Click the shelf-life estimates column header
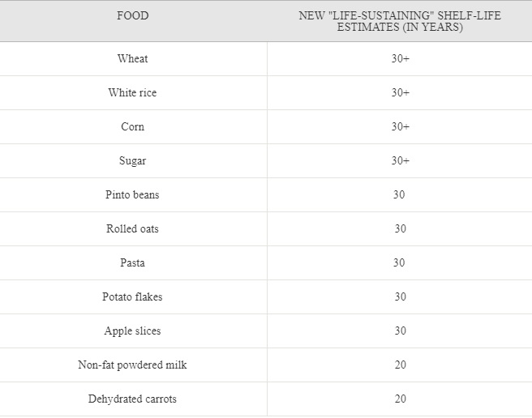This screenshot has height=418, width=532. click(400, 21)
